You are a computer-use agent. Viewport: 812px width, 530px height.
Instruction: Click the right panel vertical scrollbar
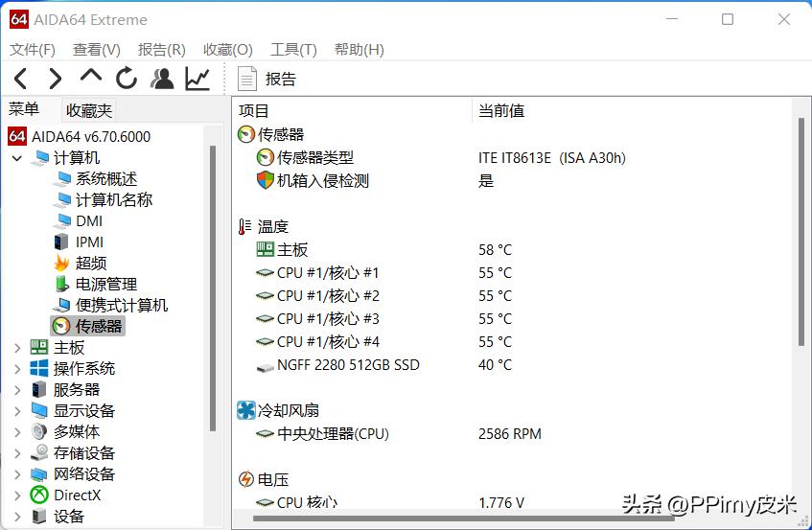coord(801,233)
